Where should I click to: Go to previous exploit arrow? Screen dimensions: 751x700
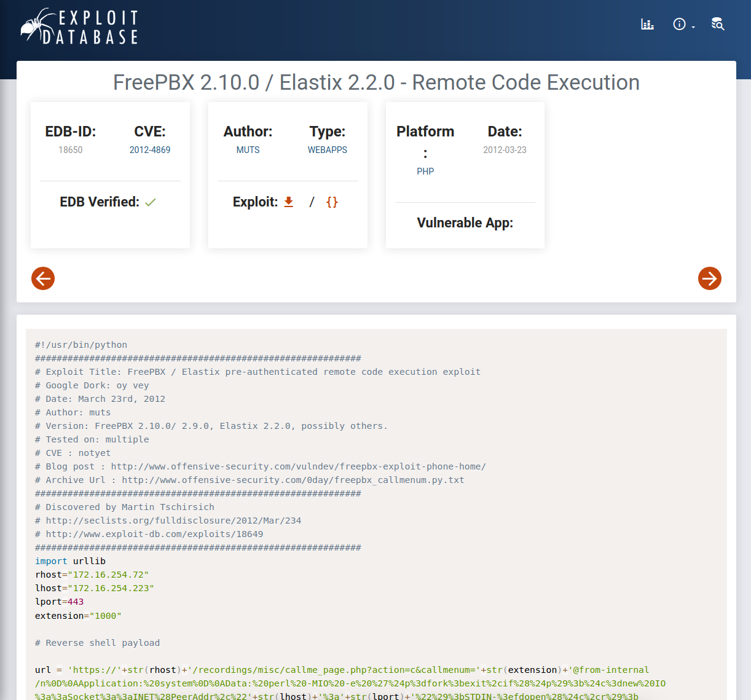[x=43, y=278]
